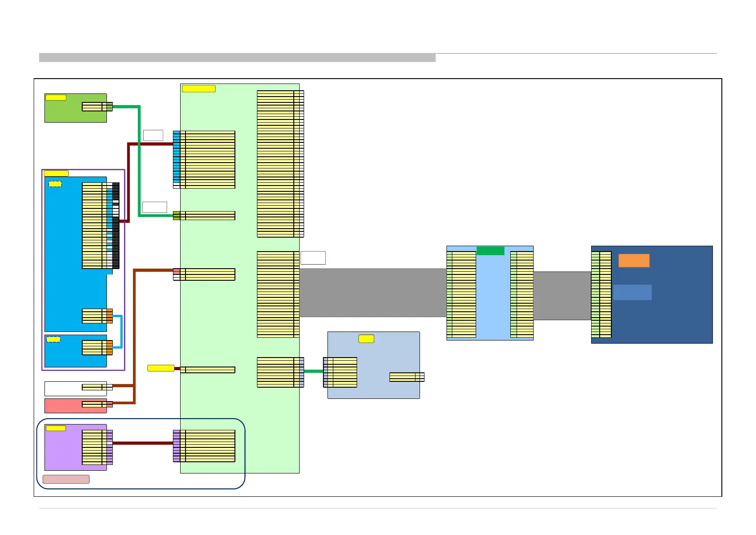Click yellow label in the gray-blue block
Screen dimensions: 756x535
click(x=366, y=339)
